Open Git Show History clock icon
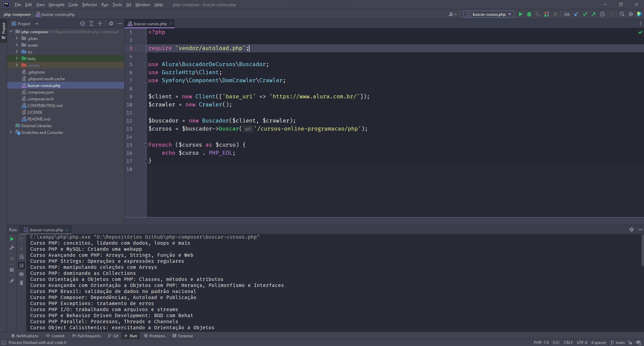Viewport: 644px width, 346px height. [602, 14]
